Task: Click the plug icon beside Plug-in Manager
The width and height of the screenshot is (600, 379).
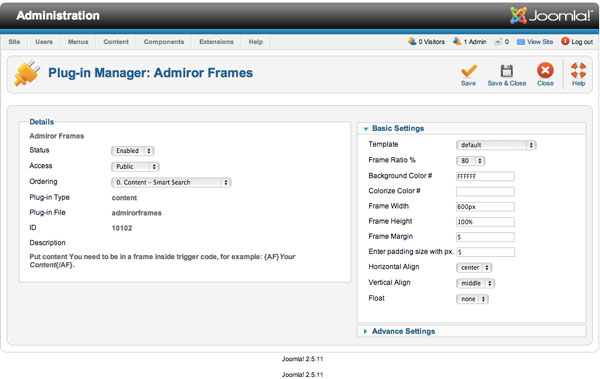Action: click(26, 73)
